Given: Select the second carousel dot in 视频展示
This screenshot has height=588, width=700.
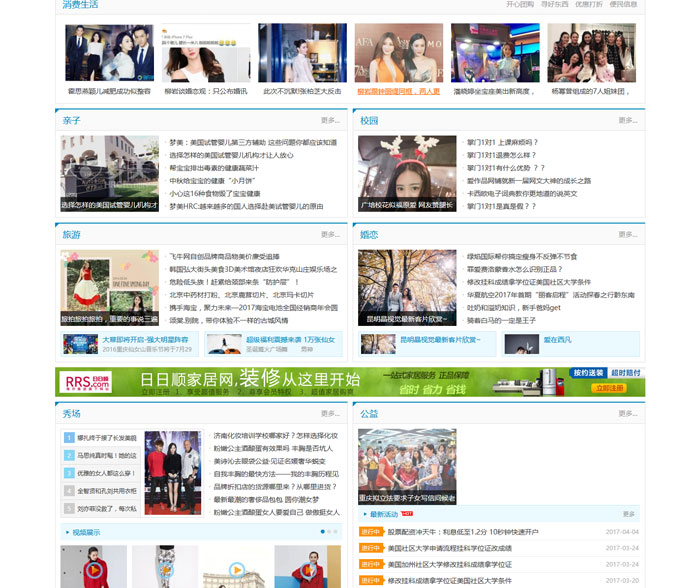Looking at the screenshot, I should point(329,532).
